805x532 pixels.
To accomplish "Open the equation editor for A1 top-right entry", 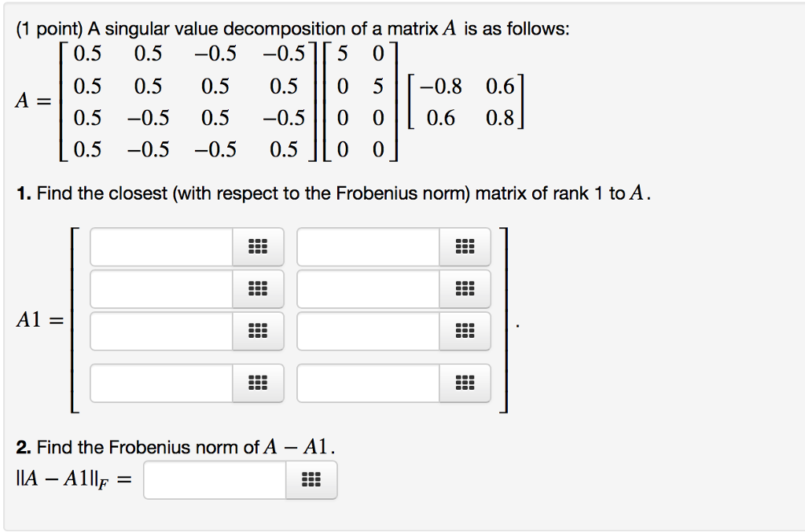I will (465, 246).
